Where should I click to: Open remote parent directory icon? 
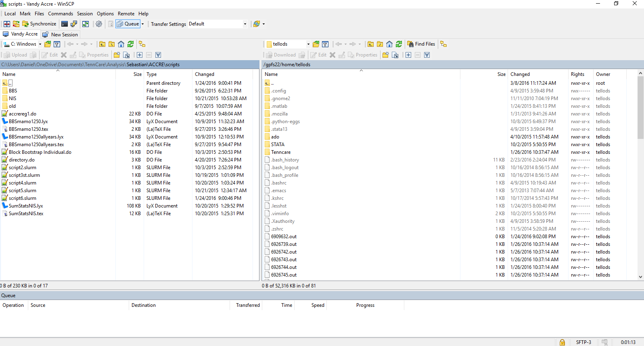click(370, 44)
